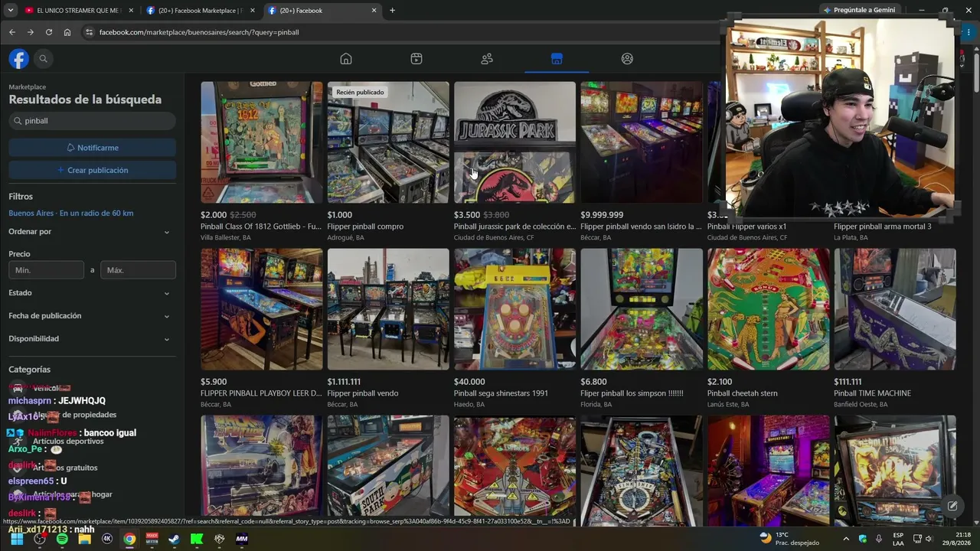Select the Marketplace storefront icon
The image size is (980, 551).
tap(557, 59)
